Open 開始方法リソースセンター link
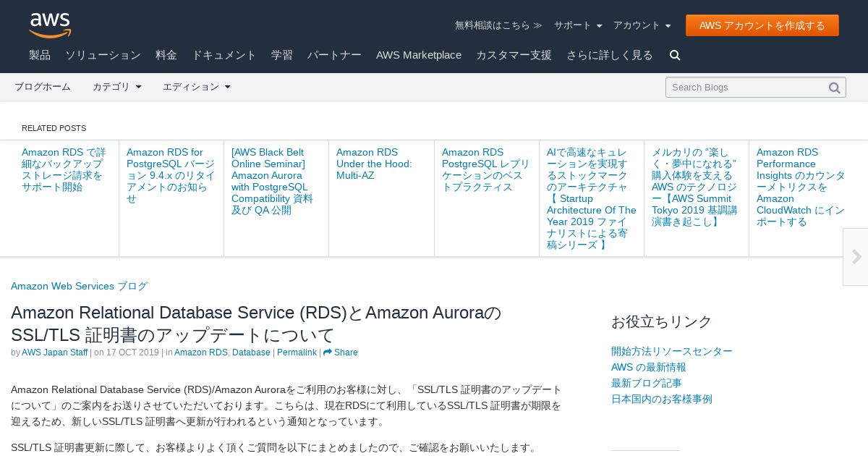The width and height of the screenshot is (868, 456). [672, 351]
